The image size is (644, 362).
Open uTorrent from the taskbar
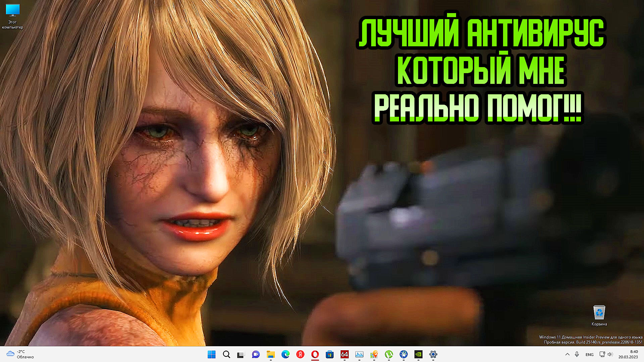[x=389, y=354]
